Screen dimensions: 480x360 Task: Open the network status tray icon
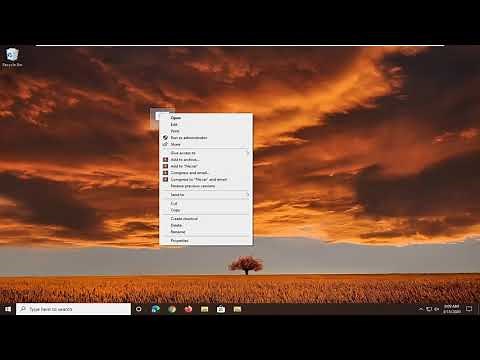[x=429, y=309]
